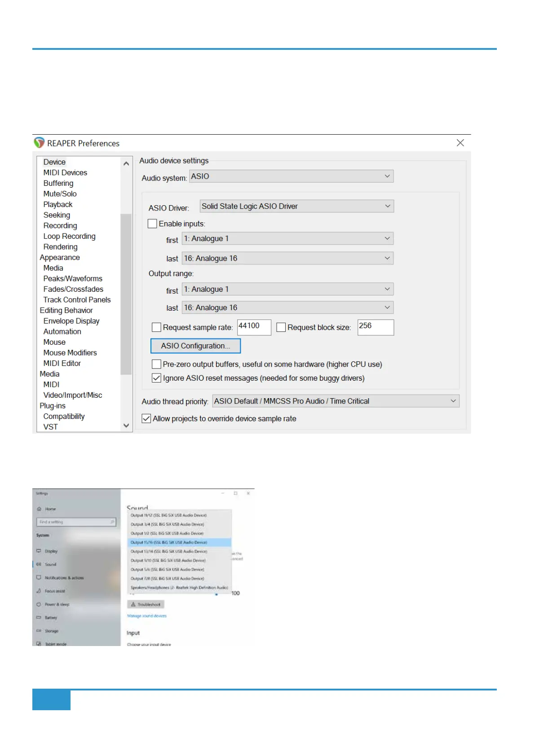This screenshot has height=756, width=535.
Task: Open the Audio system ASIO dropdown
Action: pyautogui.click(x=291, y=176)
